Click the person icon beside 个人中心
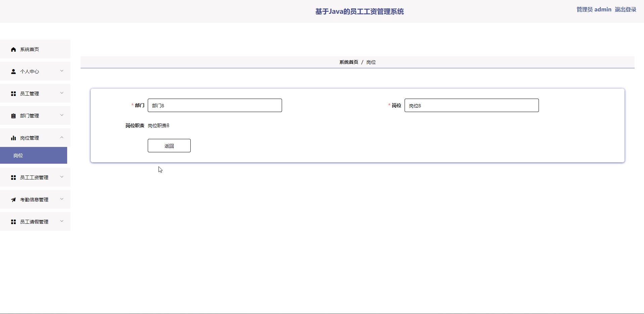This screenshot has width=644, height=314. tap(13, 71)
